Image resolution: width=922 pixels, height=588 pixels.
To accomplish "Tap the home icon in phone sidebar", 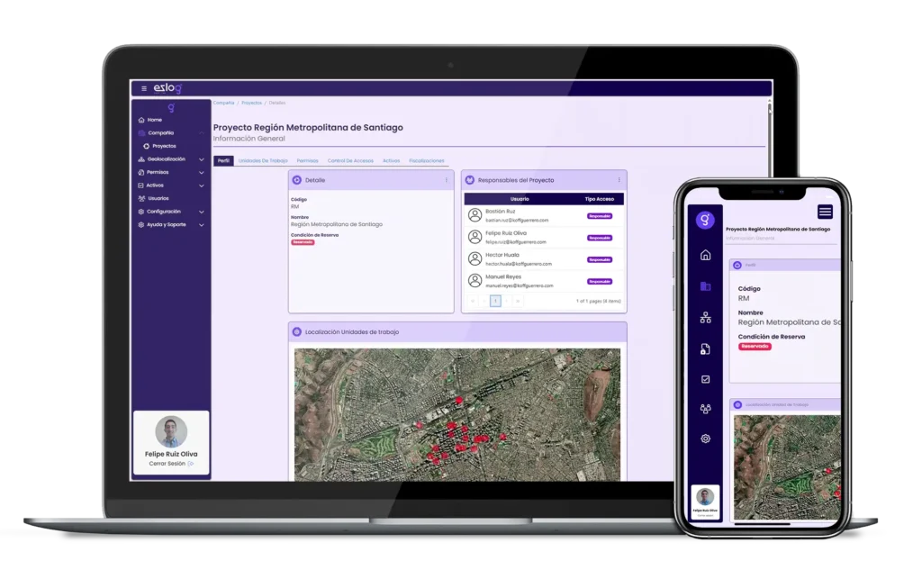I will pos(705,255).
